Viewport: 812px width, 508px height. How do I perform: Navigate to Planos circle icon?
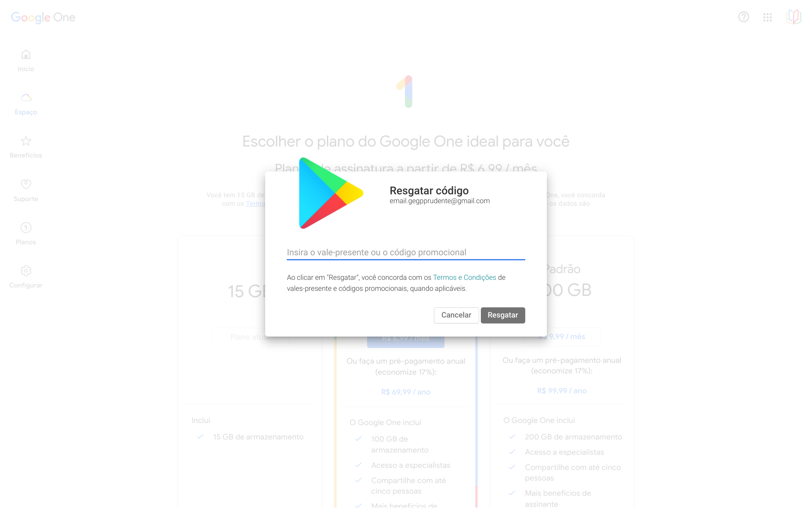click(x=26, y=228)
